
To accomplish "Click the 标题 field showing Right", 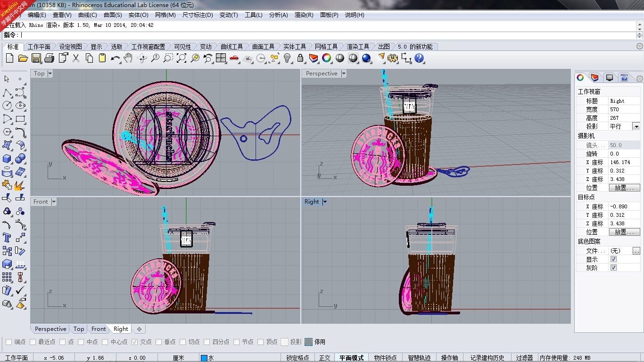I will tap(625, 101).
